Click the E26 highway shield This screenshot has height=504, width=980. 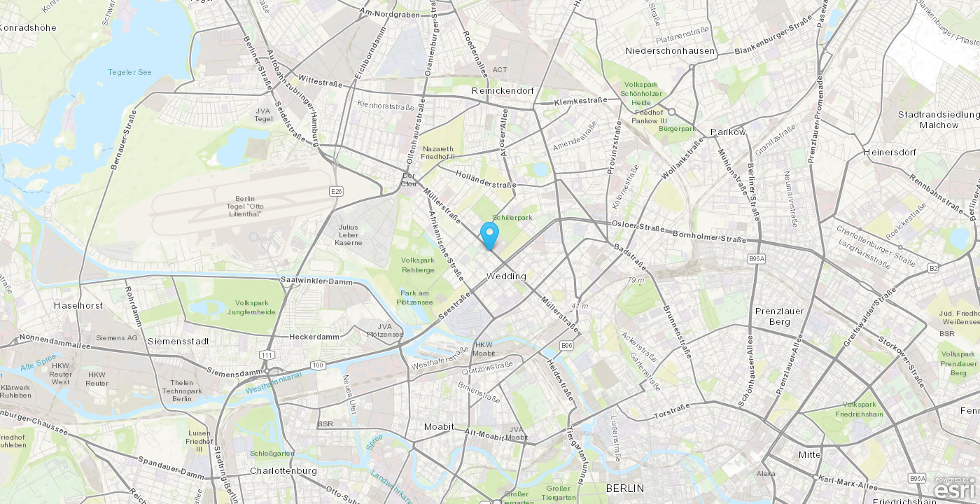337,190
